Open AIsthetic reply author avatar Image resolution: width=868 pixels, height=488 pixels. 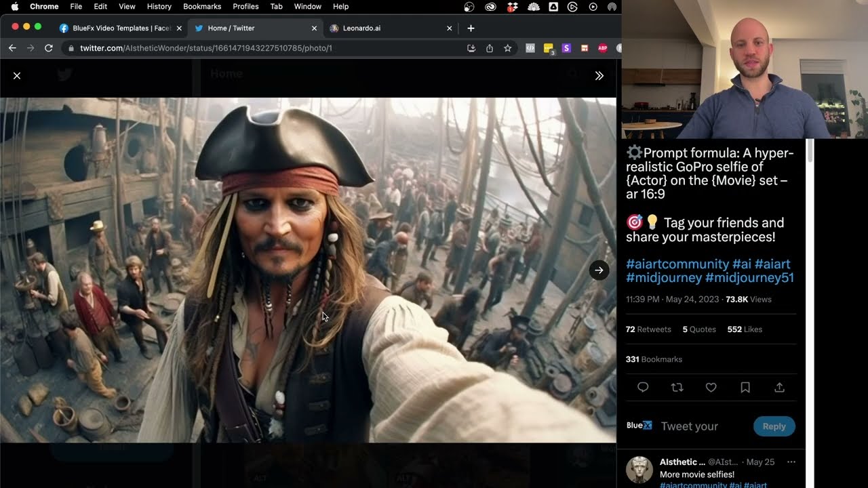tap(639, 469)
